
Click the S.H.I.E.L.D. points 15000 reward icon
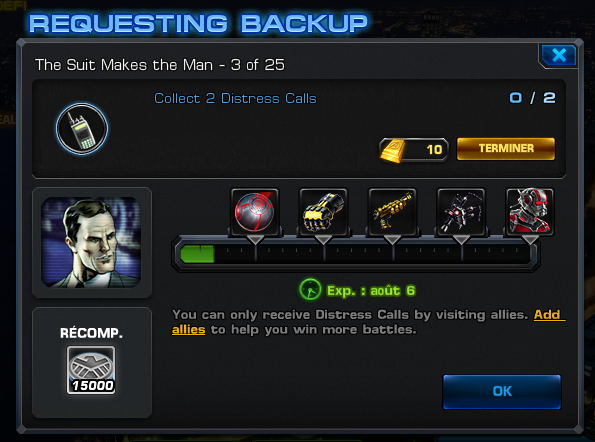[x=91, y=370]
